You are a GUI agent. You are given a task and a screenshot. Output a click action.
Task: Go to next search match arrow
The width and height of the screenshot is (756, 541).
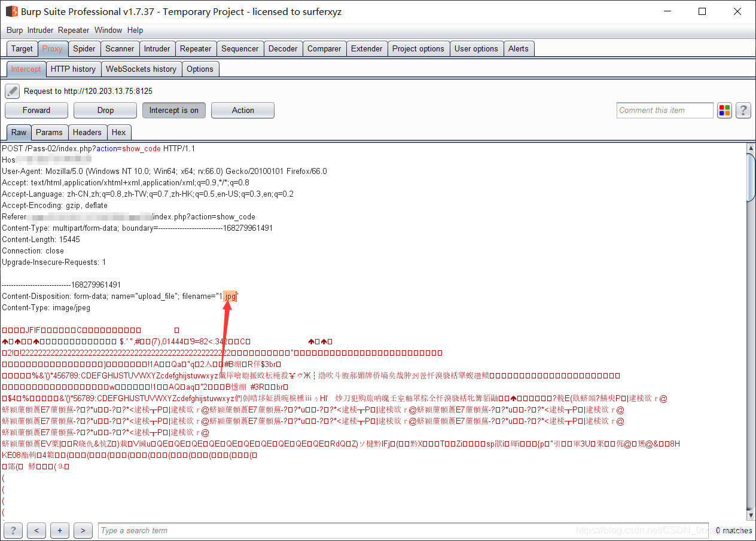pos(83,530)
